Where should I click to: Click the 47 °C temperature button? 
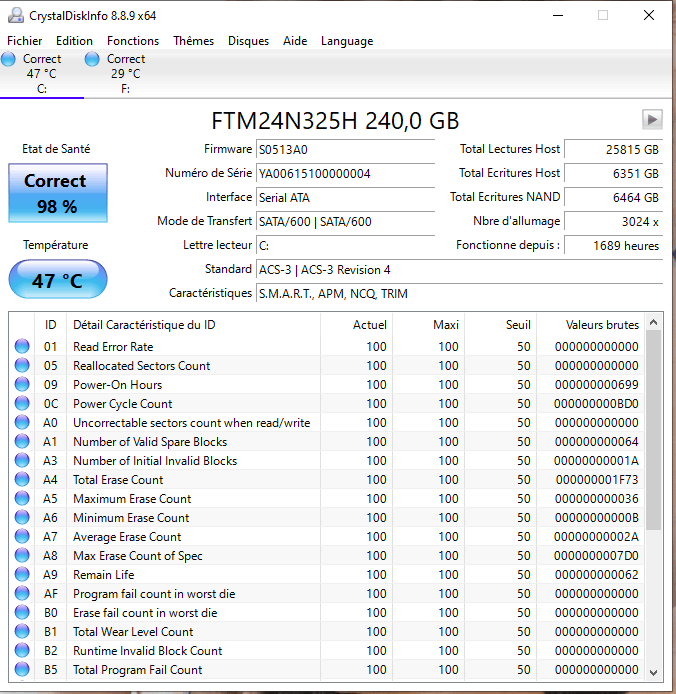tap(58, 279)
